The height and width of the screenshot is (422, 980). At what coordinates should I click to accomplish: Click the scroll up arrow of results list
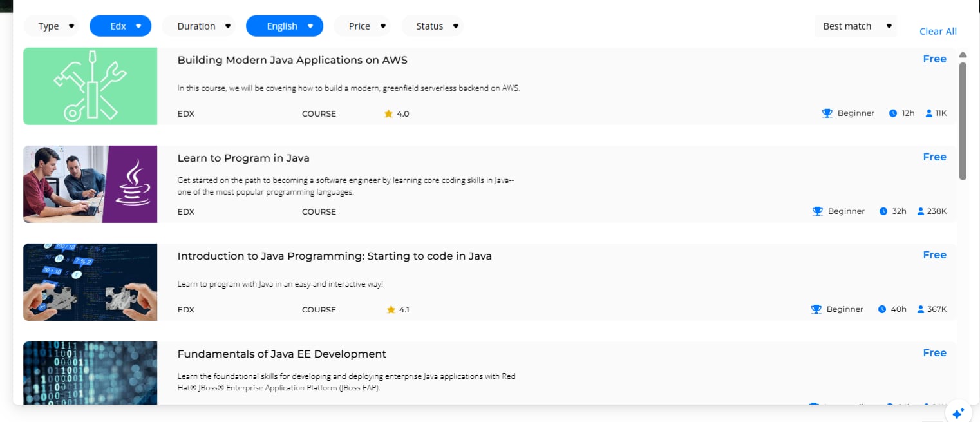tap(963, 55)
